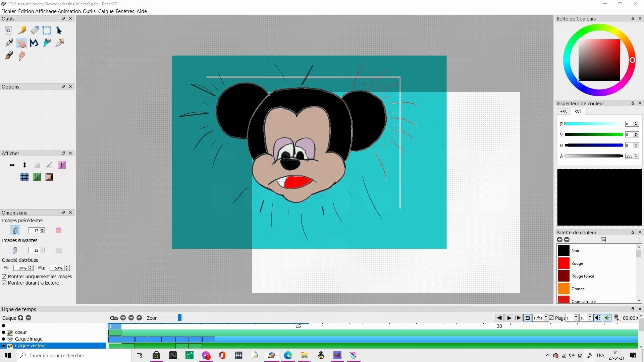The width and height of the screenshot is (644, 362).
Task: Click the previous onion pink color swatch
Action: [x=59, y=230]
